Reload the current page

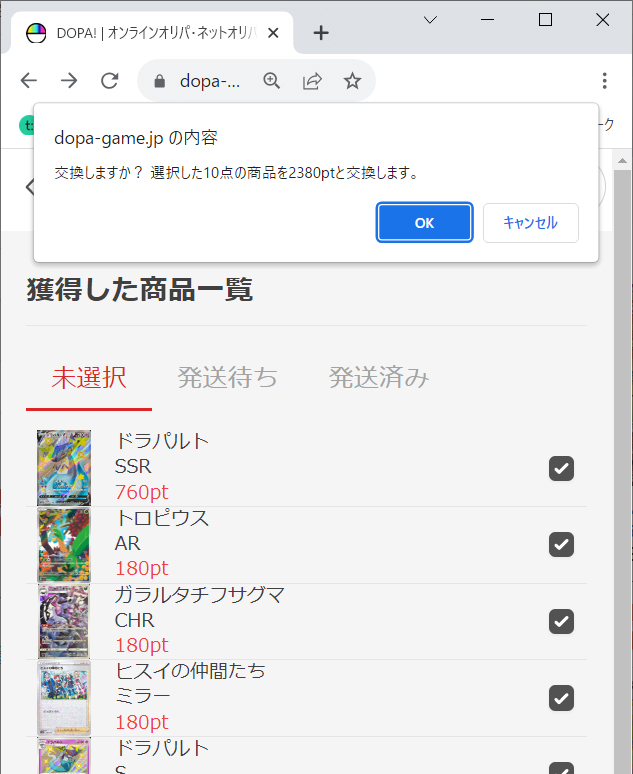110,80
